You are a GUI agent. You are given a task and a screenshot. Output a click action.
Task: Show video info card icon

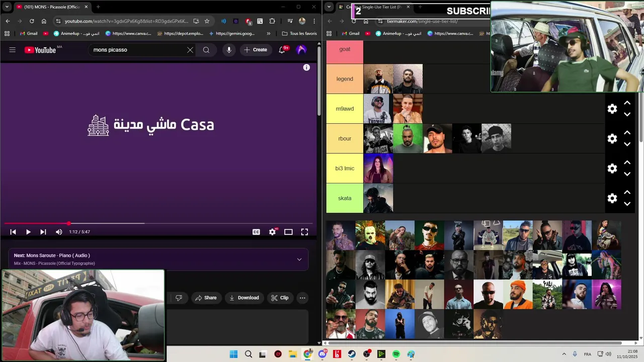(x=306, y=67)
